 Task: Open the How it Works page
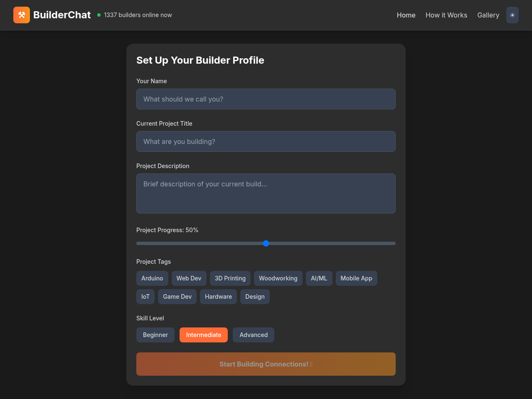(446, 15)
